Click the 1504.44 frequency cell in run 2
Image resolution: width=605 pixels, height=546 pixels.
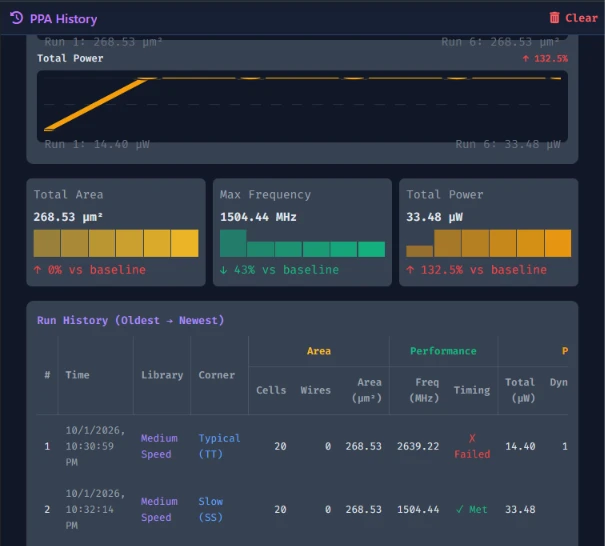tap(418, 510)
